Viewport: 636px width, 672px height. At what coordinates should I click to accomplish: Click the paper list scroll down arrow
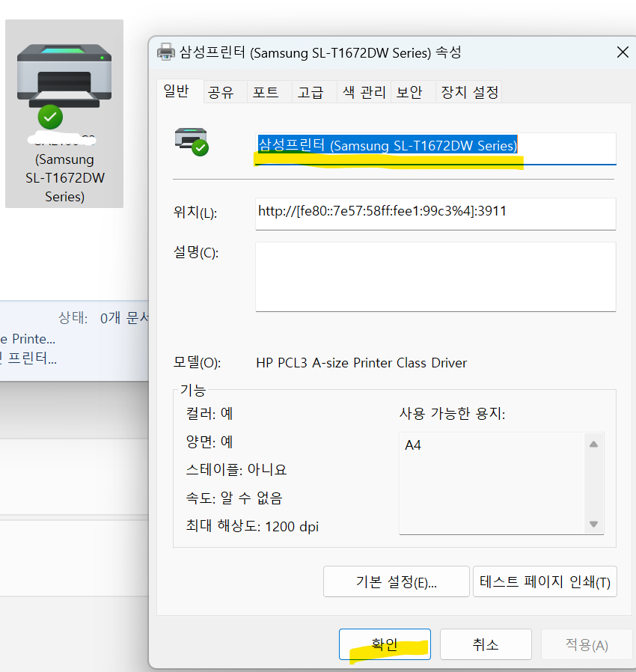(x=593, y=524)
